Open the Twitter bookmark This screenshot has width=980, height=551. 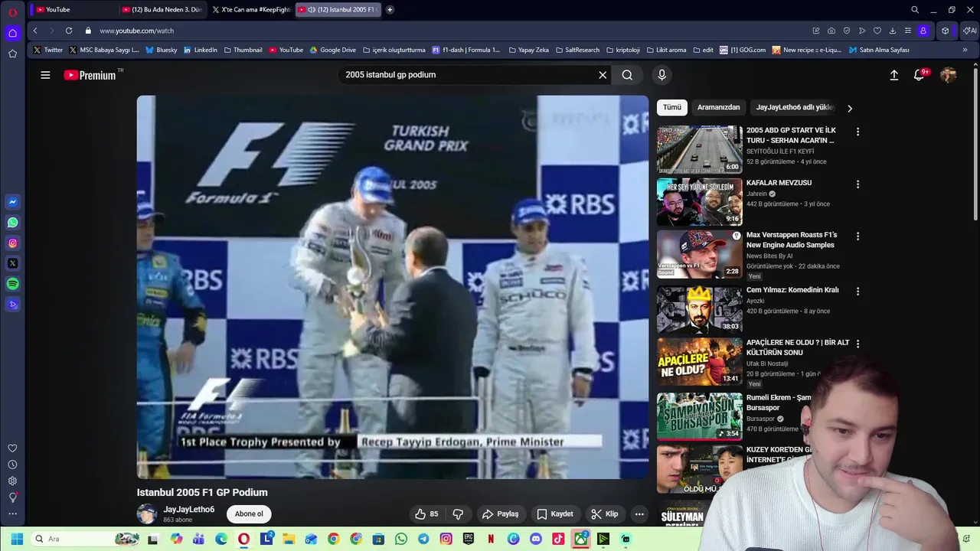(x=47, y=50)
